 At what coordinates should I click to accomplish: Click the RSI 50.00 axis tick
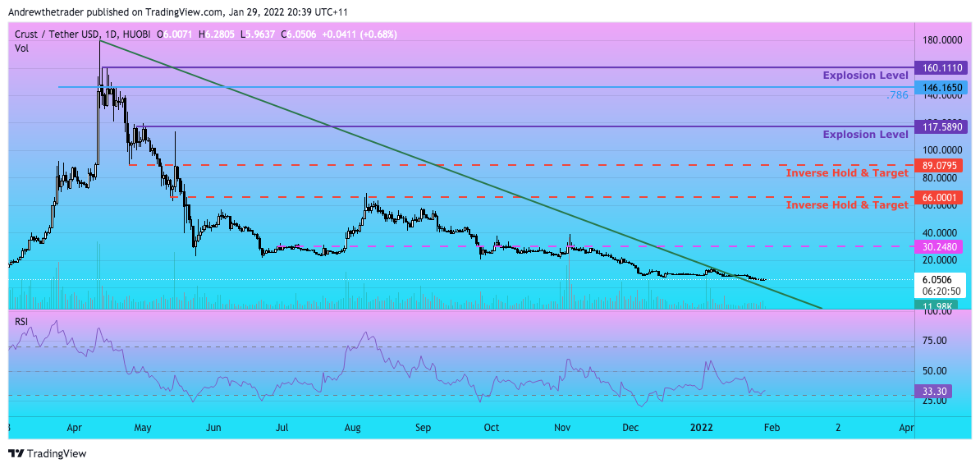click(x=932, y=371)
